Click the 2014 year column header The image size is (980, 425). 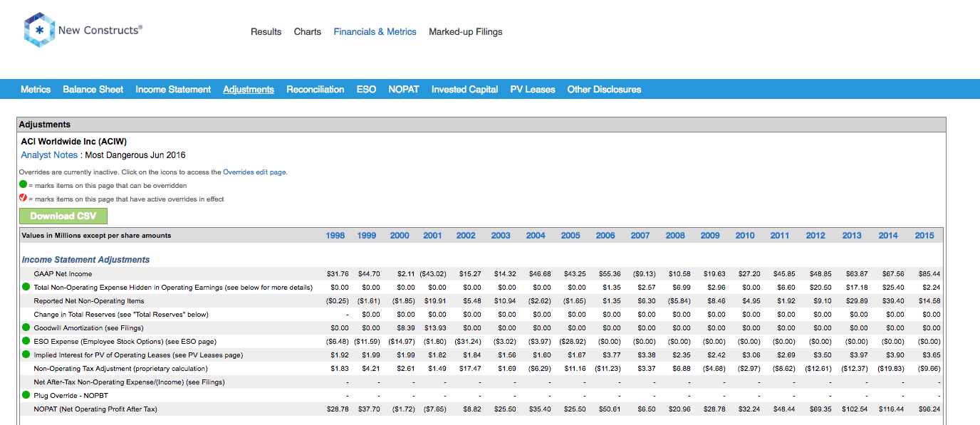[x=888, y=236]
